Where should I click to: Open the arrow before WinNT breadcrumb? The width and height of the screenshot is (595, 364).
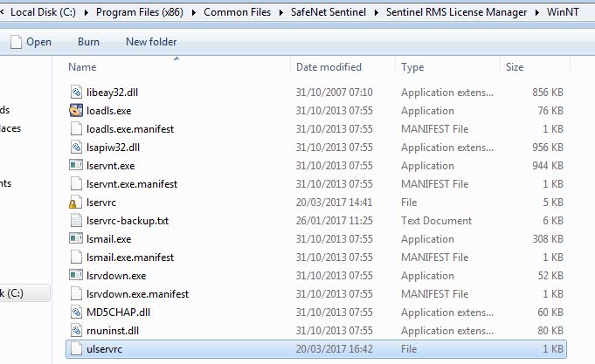(x=537, y=12)
